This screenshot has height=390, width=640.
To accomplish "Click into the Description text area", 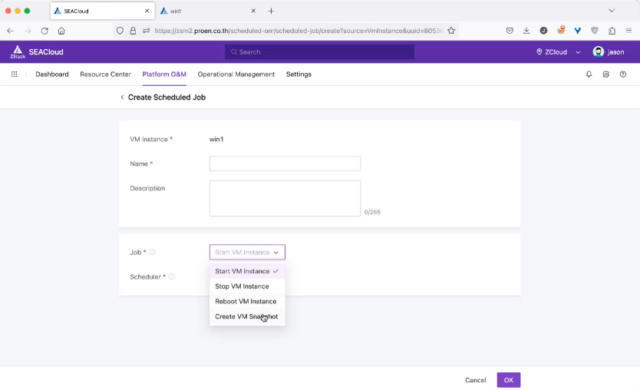I will click(284, 198).
